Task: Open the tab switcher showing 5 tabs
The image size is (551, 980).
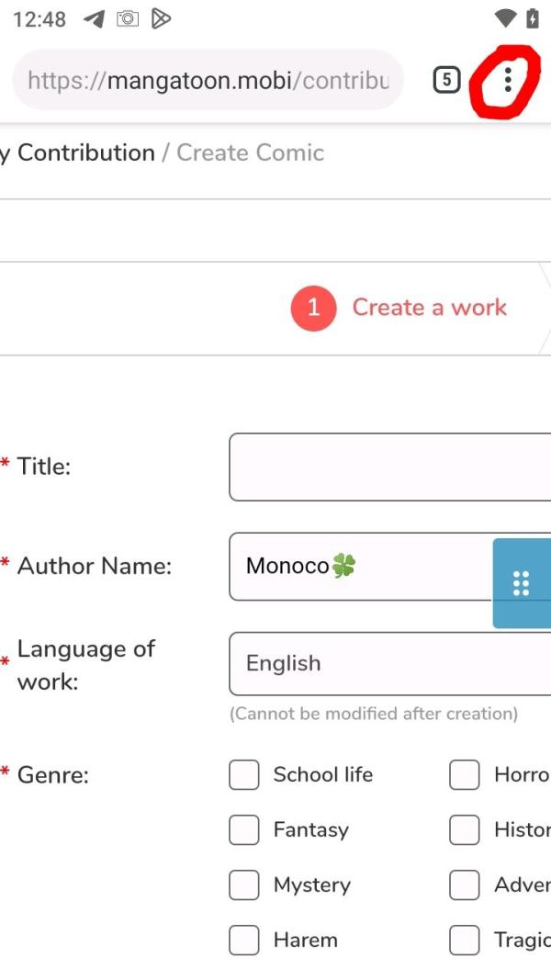Action: point(446,79)
